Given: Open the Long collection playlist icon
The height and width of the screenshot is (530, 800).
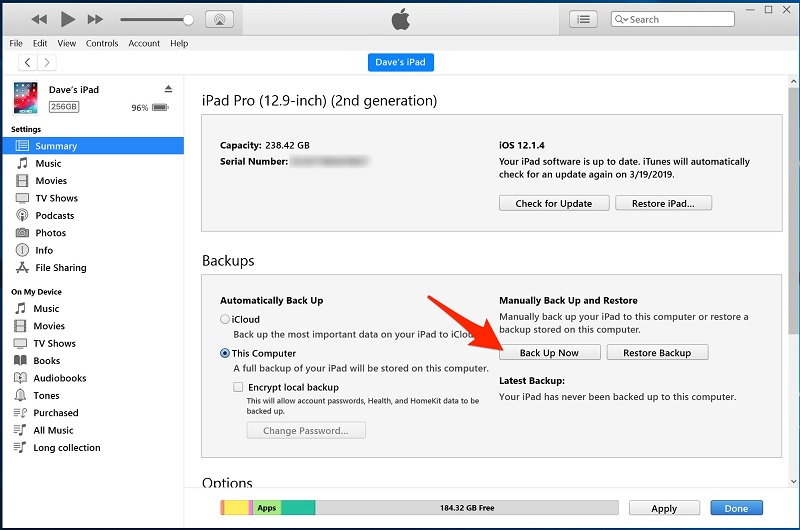Looking at the screenshot, I should point(20,447).
